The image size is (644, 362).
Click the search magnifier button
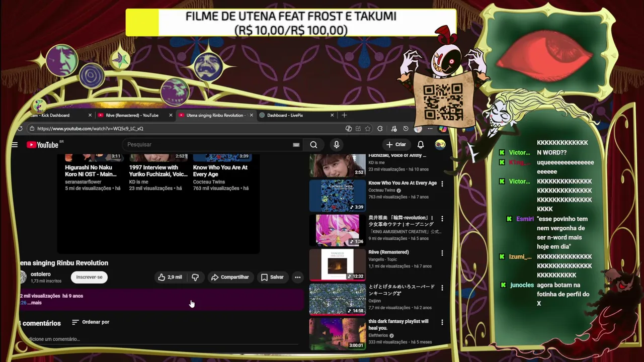tap(313, 145)
